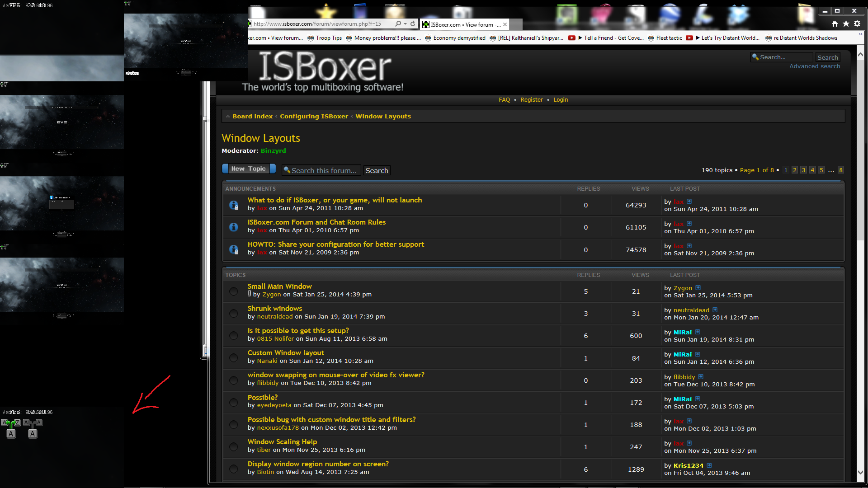The image size is (868, 488).
Task: Click the Refresh icon in the address bar
Action: 413,24
